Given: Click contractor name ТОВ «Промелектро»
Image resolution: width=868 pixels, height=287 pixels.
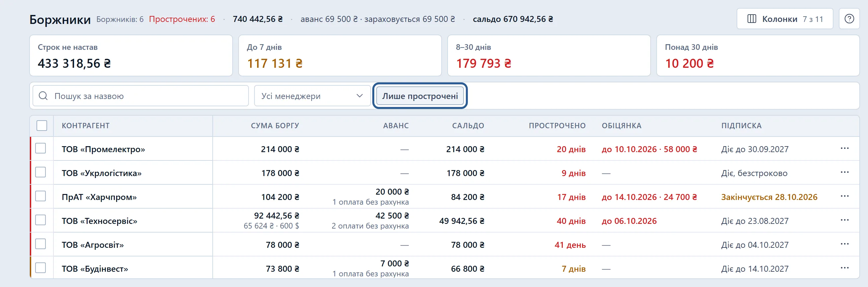Looking at the screenshot, I should click(104, 149).
